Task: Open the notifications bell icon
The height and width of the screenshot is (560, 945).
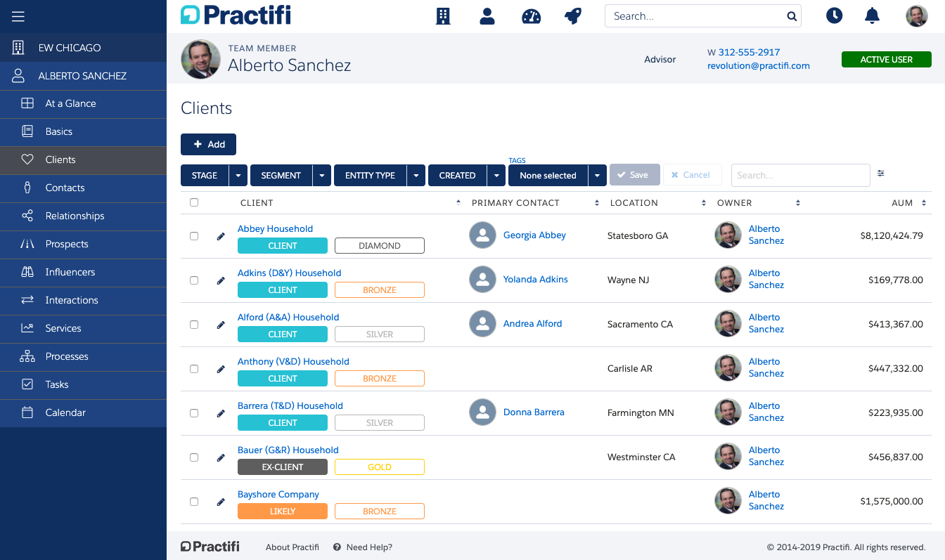Action: 872,15
